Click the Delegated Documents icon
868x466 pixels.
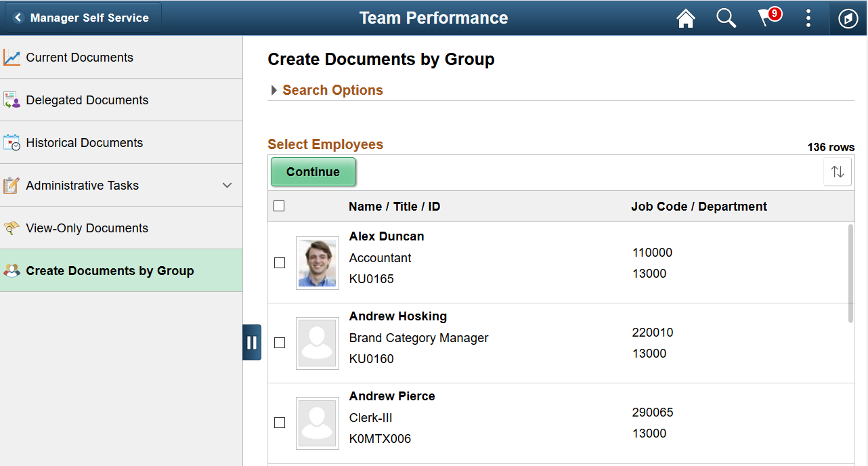coord(12,100)
